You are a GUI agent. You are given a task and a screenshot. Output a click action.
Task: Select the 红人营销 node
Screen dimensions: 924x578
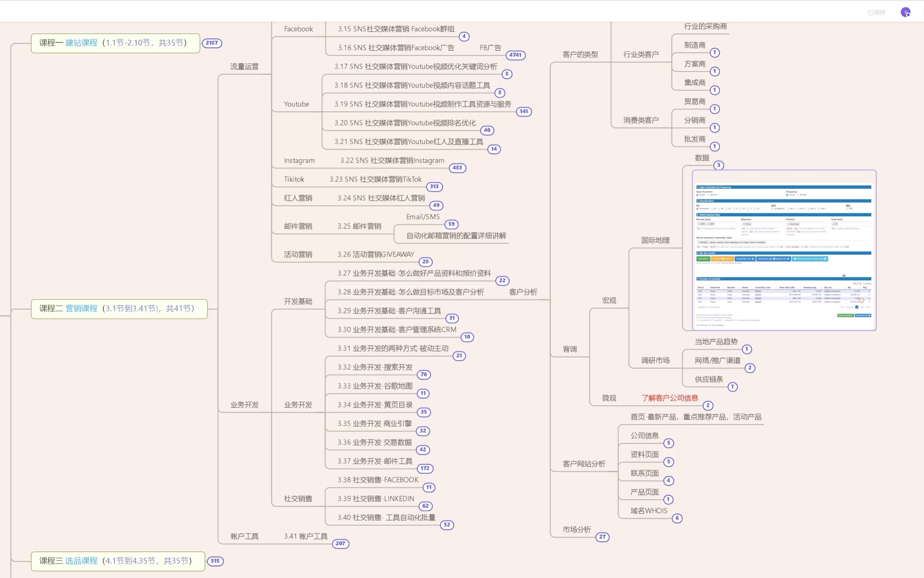[x=298, y=198]
